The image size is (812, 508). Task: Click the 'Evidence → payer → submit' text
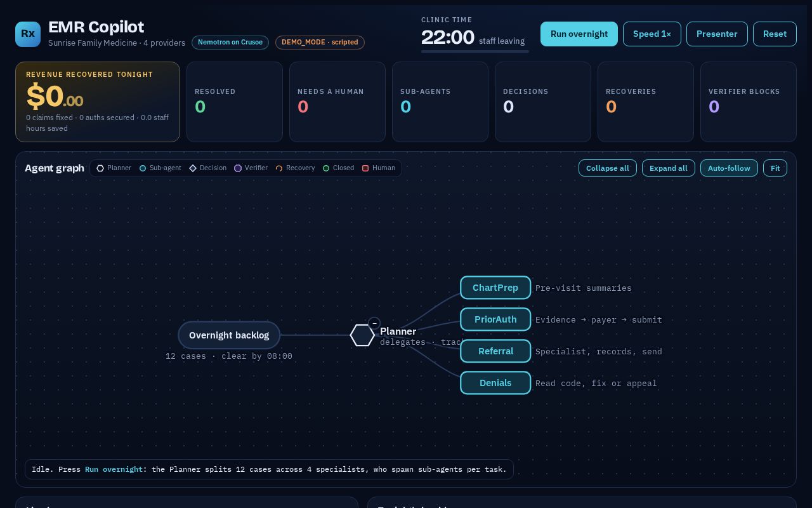coord(599,320)
